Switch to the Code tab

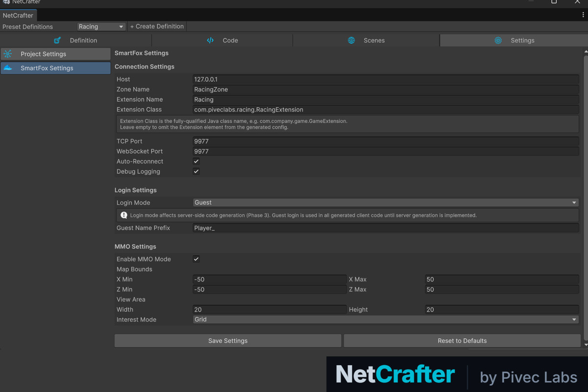click(x=222, y=40)
